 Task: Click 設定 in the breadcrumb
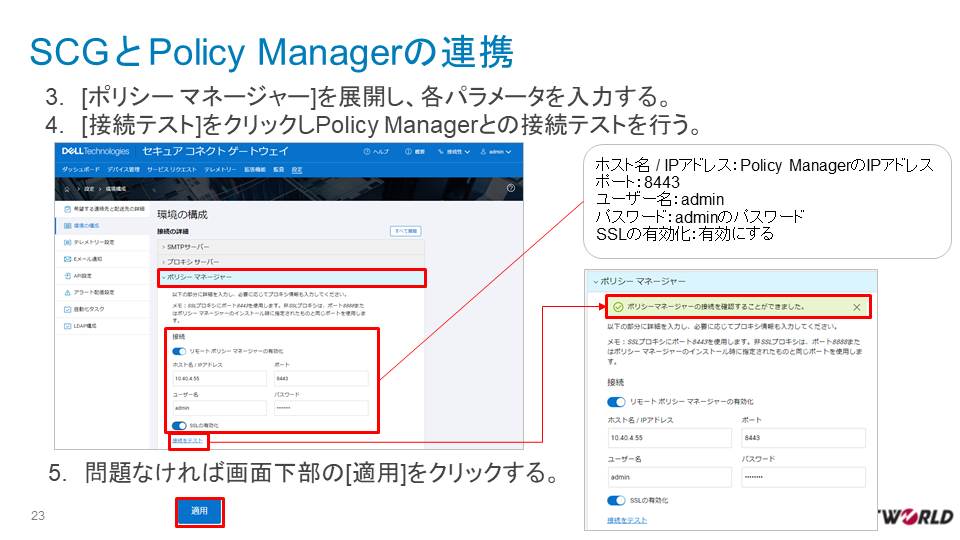[89, 189]
